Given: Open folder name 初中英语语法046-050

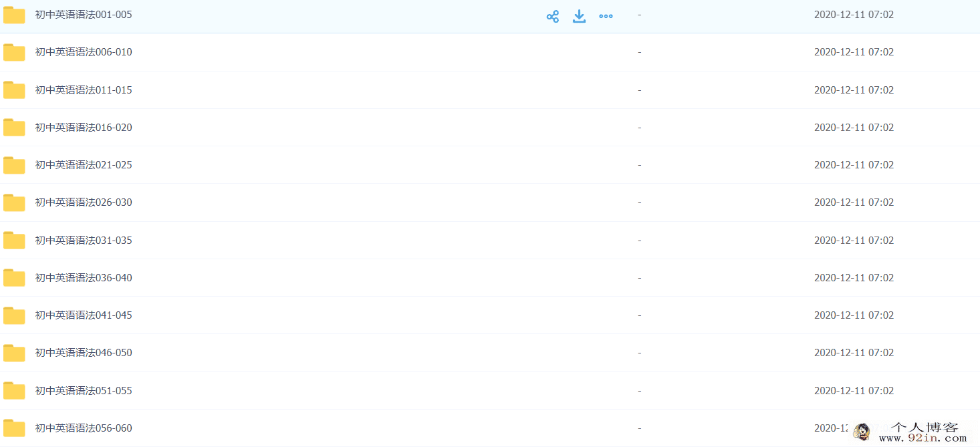Looking at the screenshot, I should click(x=84, y=353).
